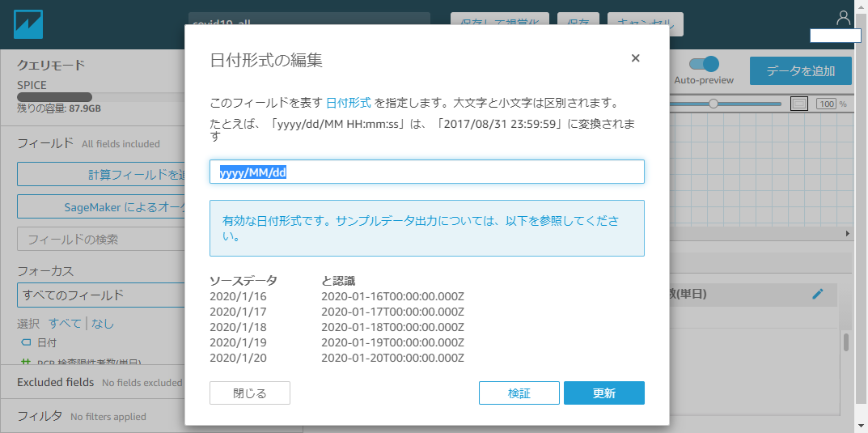The width and height of the screenshot is (868, 433).
Task: Click the QuickSight logo icon
Action: 28,24
